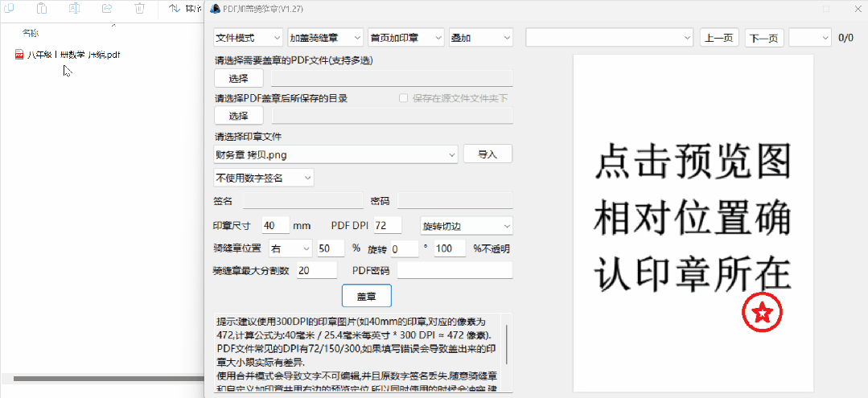Click the PDF file icon in File Explorer
Screen dimensions: 868x398
point(19,54)
